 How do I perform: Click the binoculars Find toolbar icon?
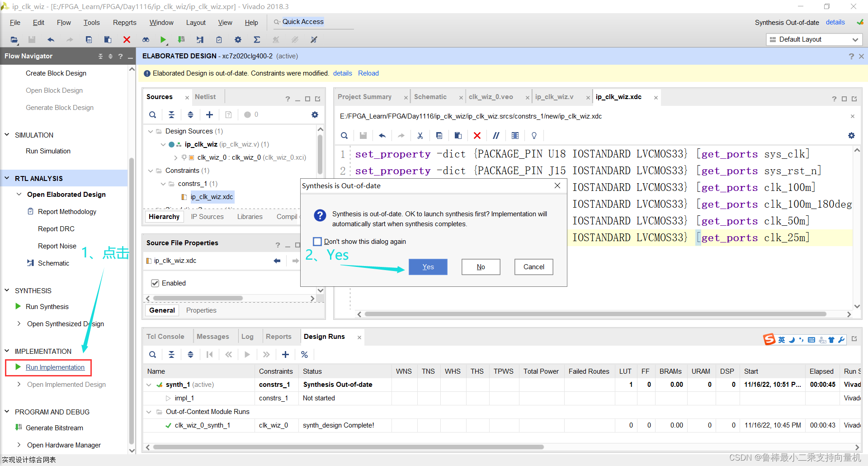click(146, 40)
